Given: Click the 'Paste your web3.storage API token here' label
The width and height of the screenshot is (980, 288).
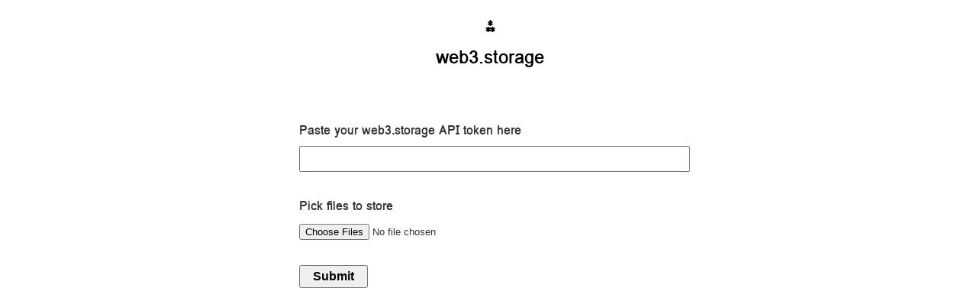Looking at the screenshot, I should coord(410,131).
